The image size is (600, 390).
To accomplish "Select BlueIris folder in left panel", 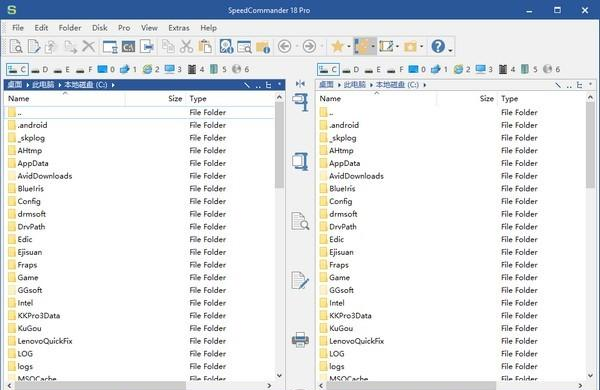I will (x=31, y=189).
